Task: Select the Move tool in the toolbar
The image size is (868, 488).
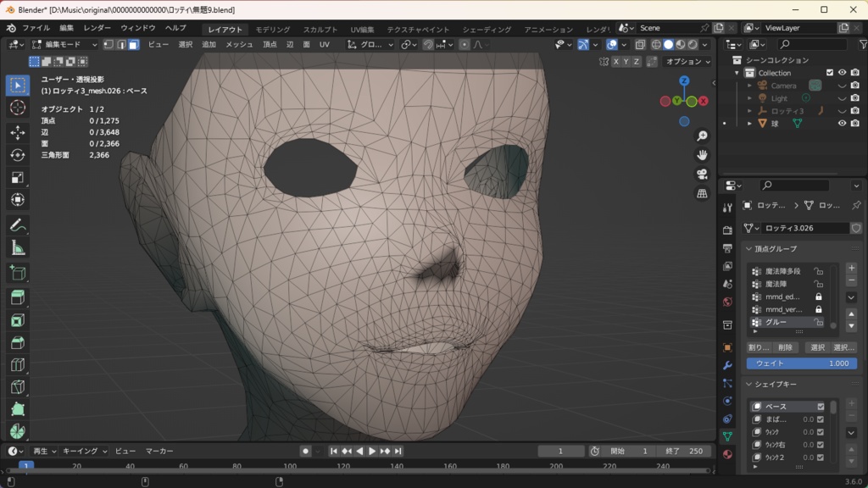Action: coord(18,133)
